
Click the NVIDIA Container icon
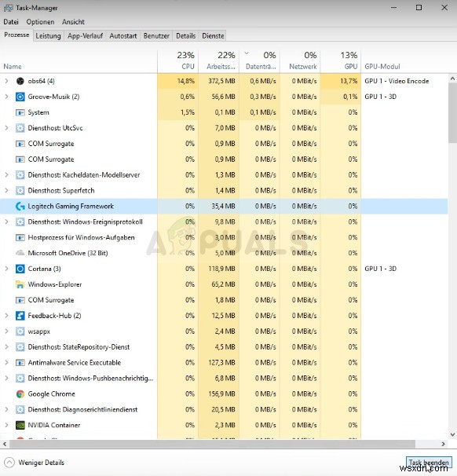point(20,425)
